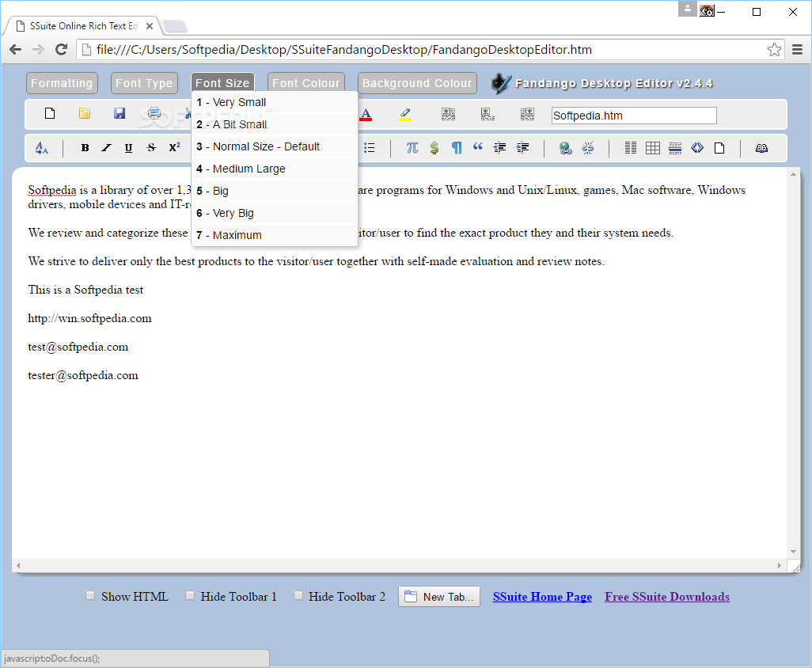Click the image wrapped in text icon
This screenshot has height=668, width=812.
(449, 114)
